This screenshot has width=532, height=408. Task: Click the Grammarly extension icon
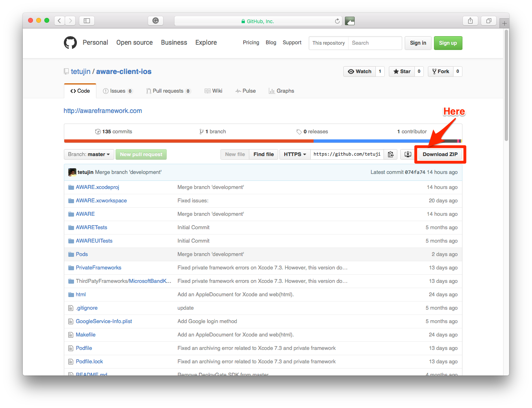(x=155, y=21)
